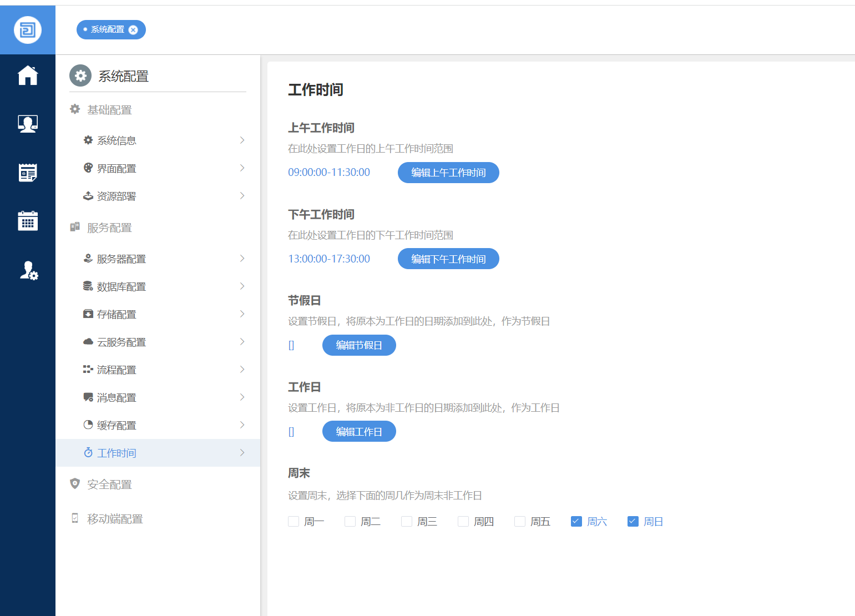Click the 缓存配置 pie icon
Viewport: 855px width, 616px height.
tap(88, 425)
